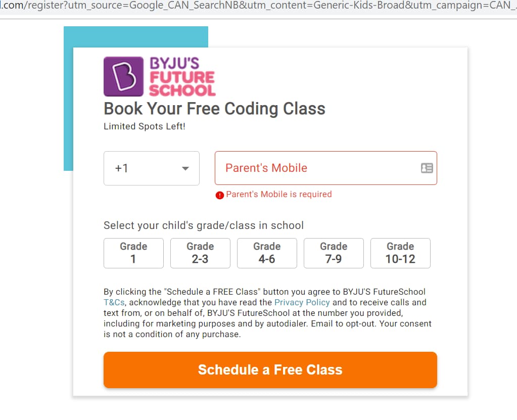Click the Limited Spots Left text
The width and height of the screenshot is (517, 420).
tap(145, 126)
